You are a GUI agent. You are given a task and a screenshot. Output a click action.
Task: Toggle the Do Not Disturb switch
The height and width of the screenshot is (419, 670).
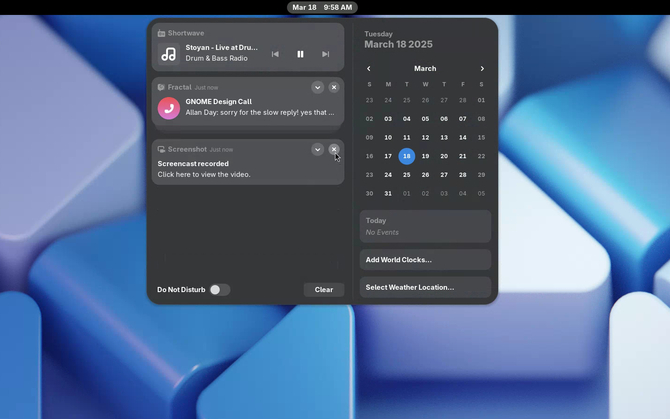220,290
